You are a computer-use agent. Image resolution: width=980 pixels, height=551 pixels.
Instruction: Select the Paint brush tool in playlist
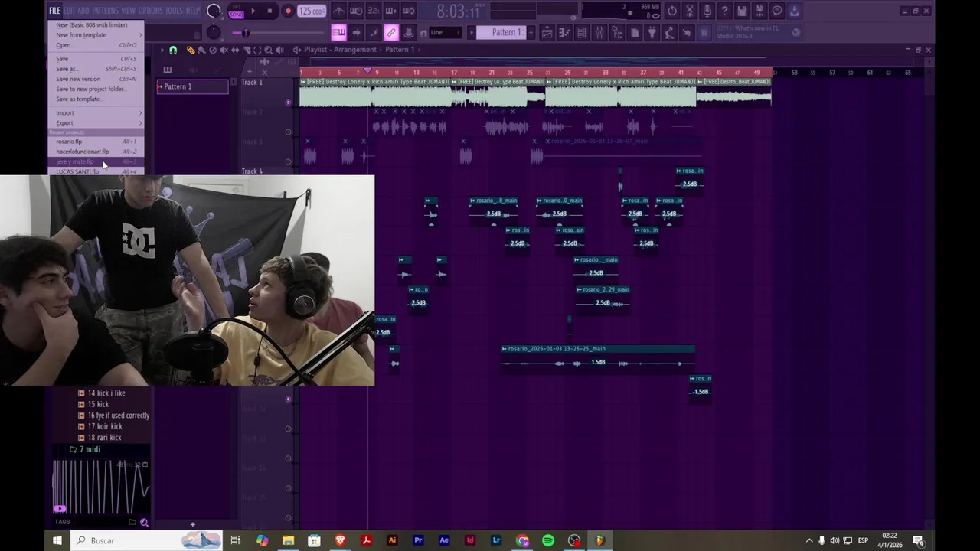(x=201, y=50)
